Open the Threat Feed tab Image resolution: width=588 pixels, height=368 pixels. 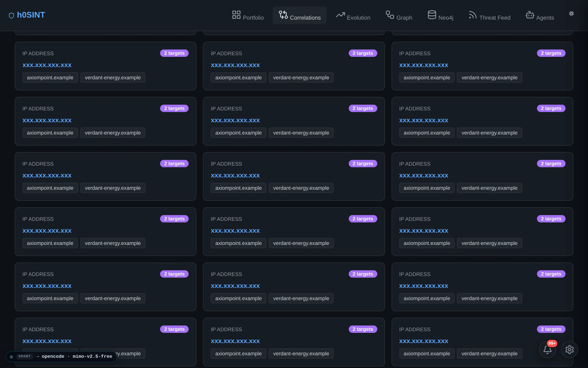point(489,15)
